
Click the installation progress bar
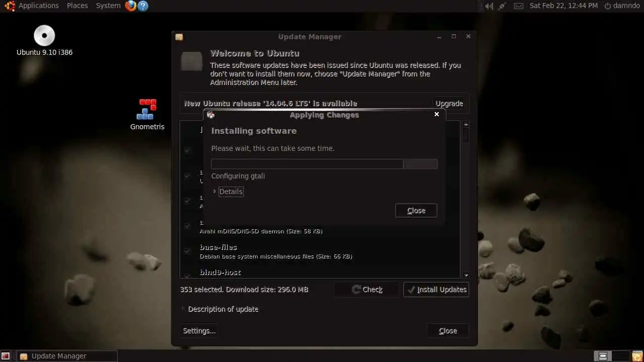324,164
